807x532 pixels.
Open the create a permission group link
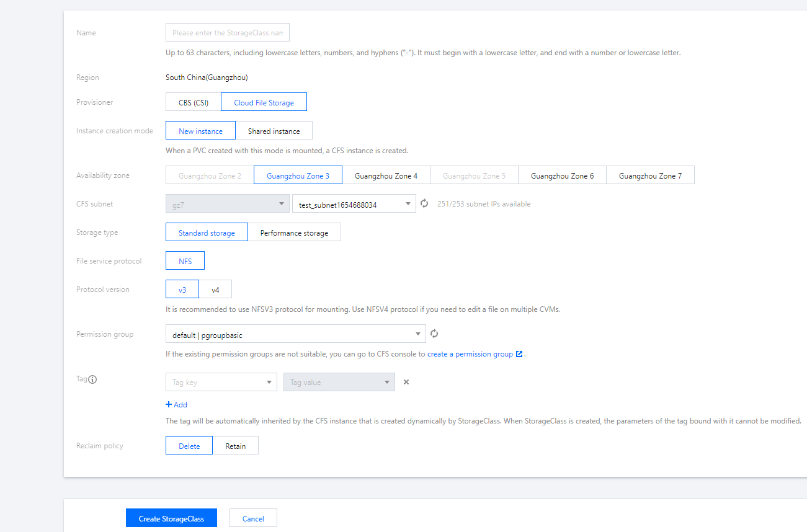pyautogui.click(x=470, y=354)
